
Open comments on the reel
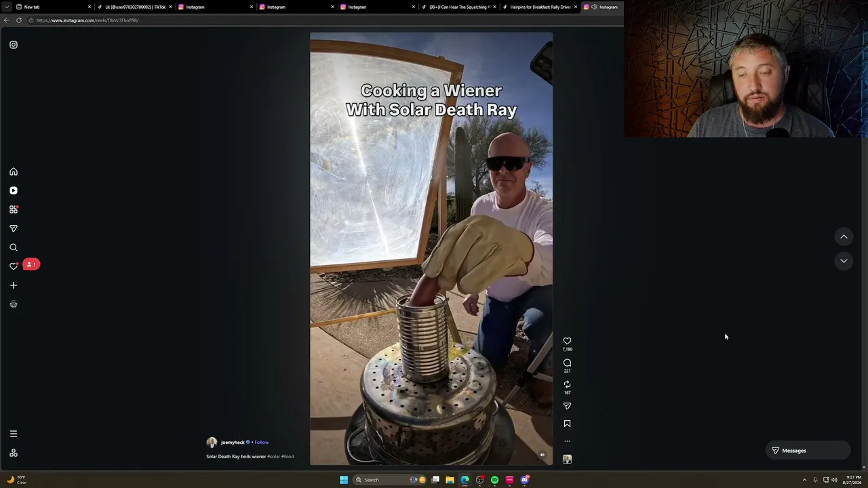coord(567,363)
